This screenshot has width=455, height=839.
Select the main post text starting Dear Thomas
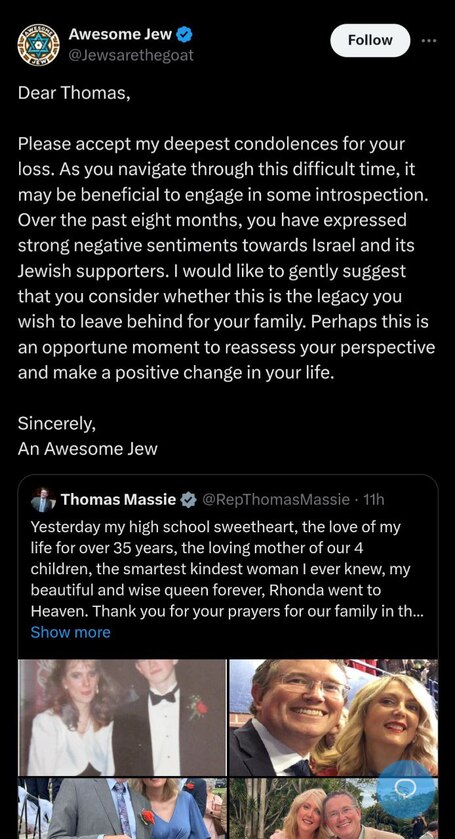pos(226,233)
